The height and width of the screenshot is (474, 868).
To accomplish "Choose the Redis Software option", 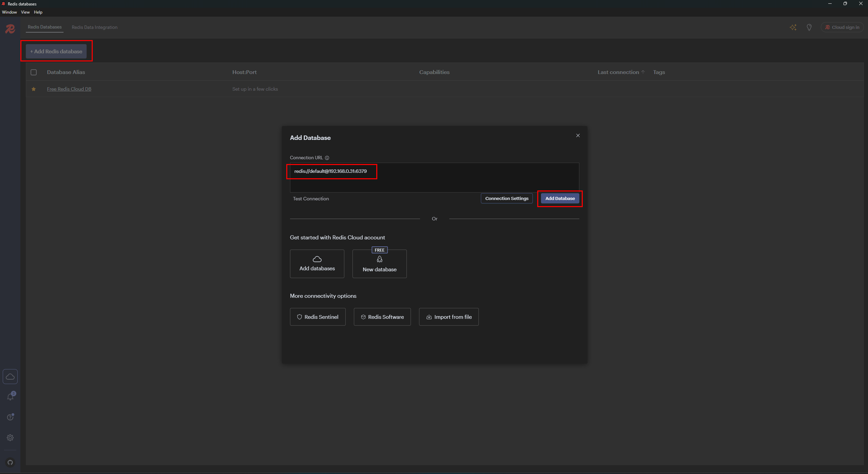I will pos(382,317).
